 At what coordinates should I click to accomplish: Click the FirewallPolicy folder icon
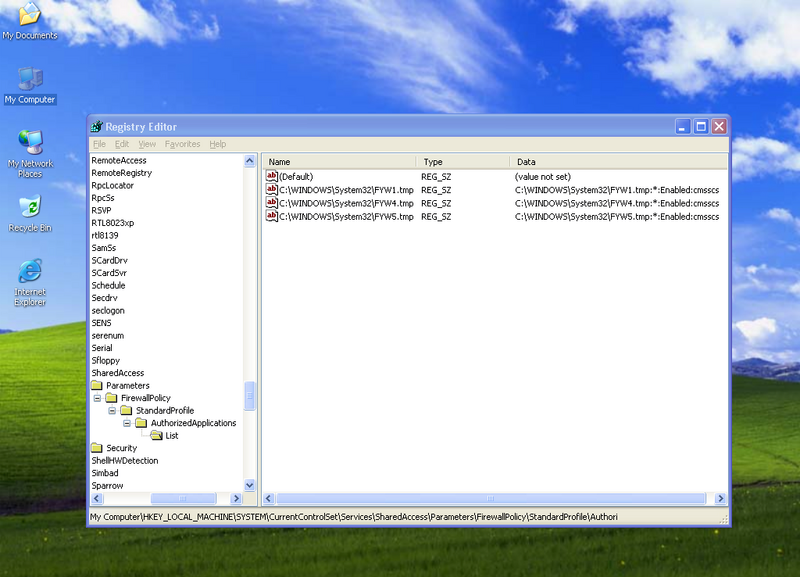(x=112, y=398)
